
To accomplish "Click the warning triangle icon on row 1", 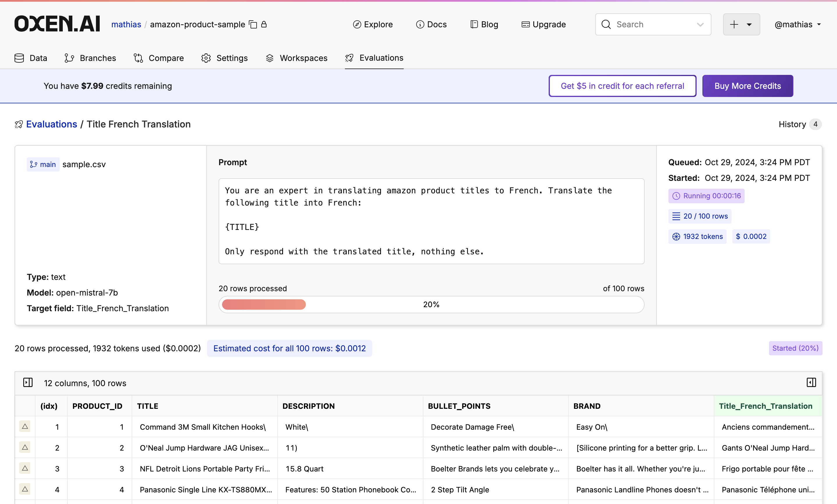I will [x=25, y=426].
